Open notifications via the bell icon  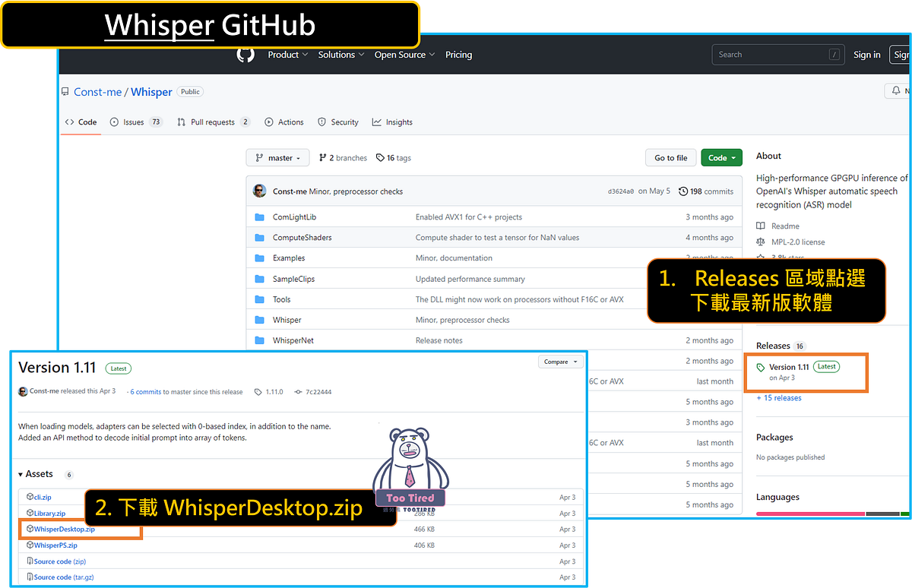tap(897, 90)
